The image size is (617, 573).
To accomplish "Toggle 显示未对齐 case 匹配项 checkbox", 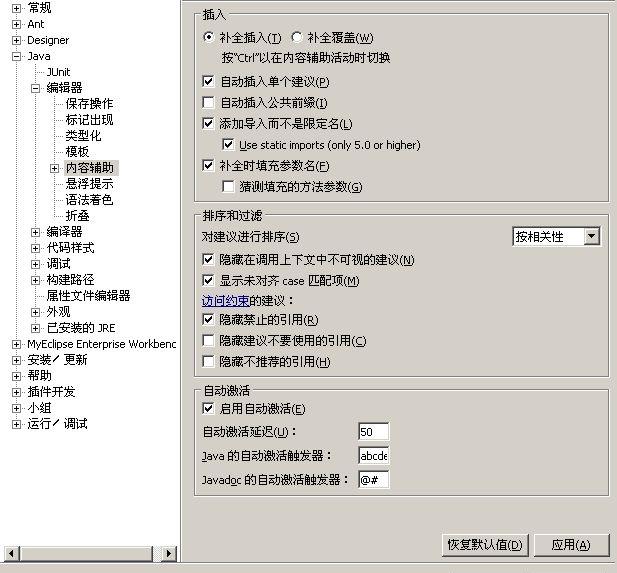I will (x=208, y=280).
